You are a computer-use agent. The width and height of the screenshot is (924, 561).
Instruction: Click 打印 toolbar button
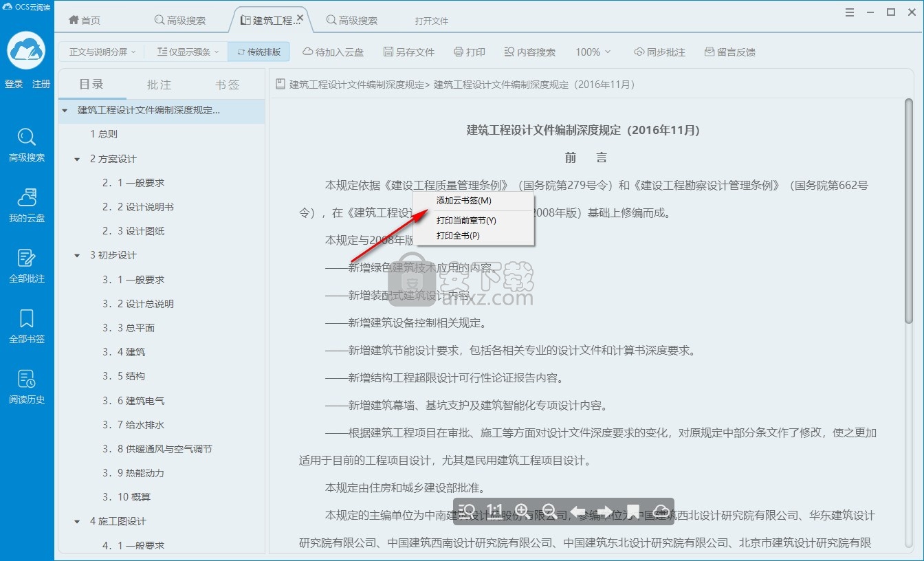(x=470, y=52)
